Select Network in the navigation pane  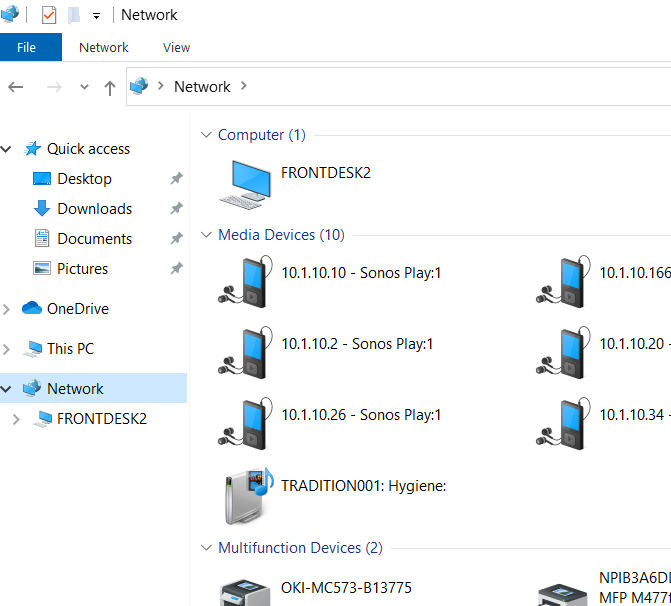(75, 389)
